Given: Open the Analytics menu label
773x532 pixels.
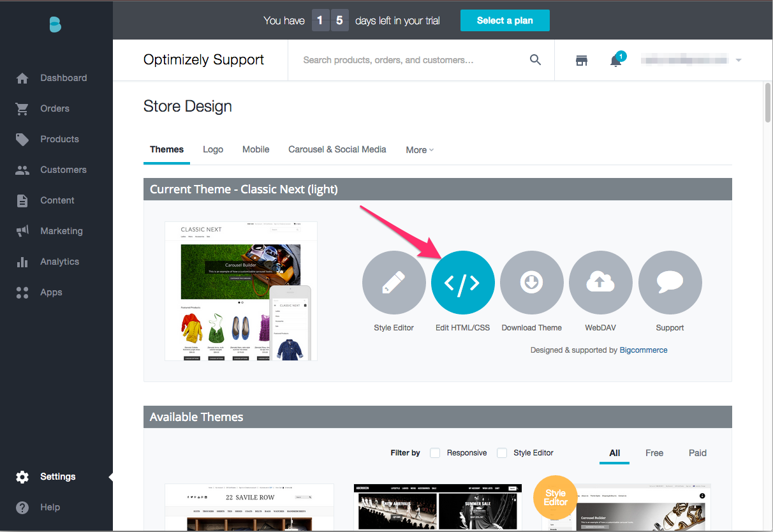Looking at the screenshot, I should (60, 262).
